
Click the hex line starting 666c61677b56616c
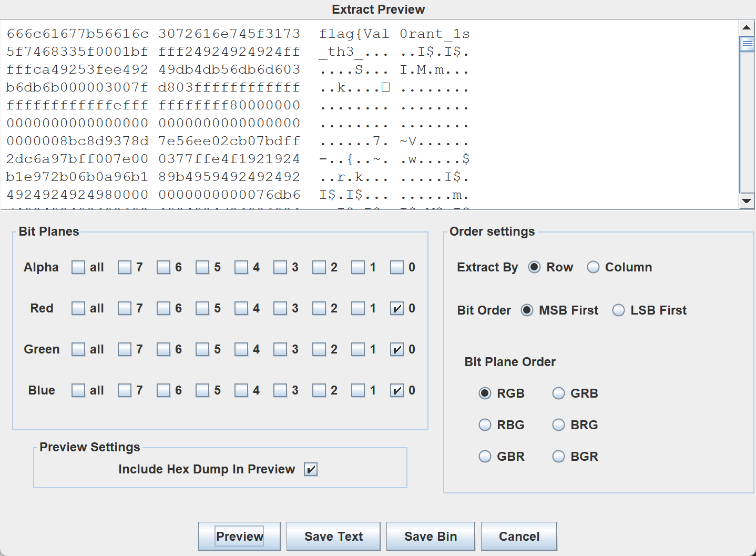coord(238,34)
